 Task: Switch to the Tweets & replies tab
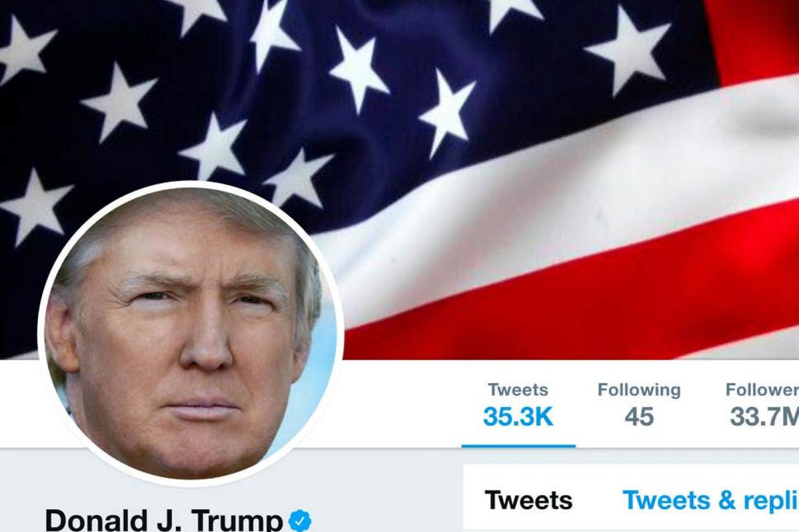click(710, 500)
